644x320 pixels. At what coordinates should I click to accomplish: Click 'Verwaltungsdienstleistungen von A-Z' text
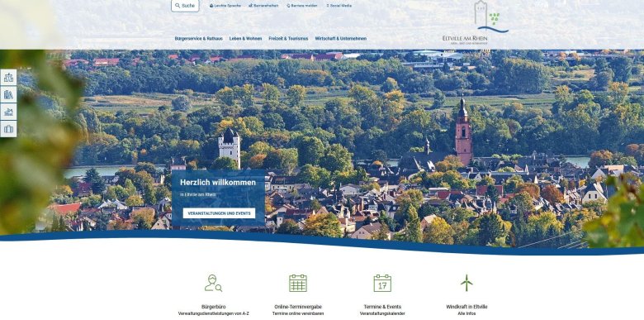[214, 313]
